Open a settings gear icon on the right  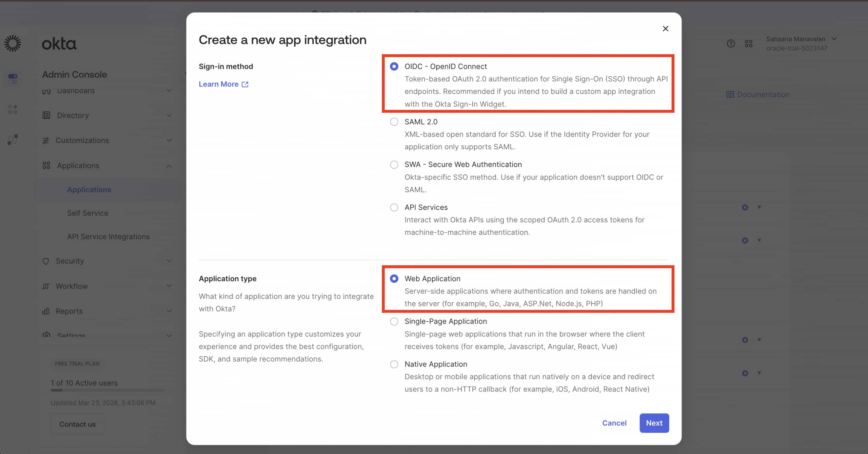point(745,207)
